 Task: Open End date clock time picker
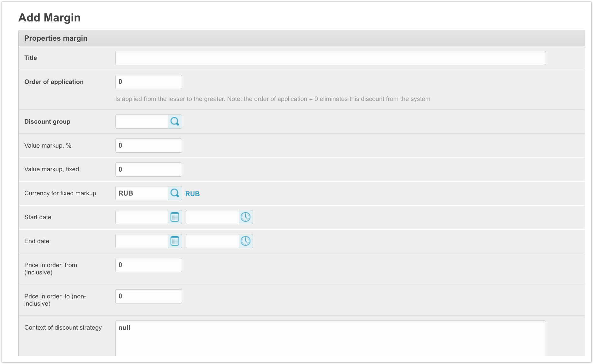[245, 241]
